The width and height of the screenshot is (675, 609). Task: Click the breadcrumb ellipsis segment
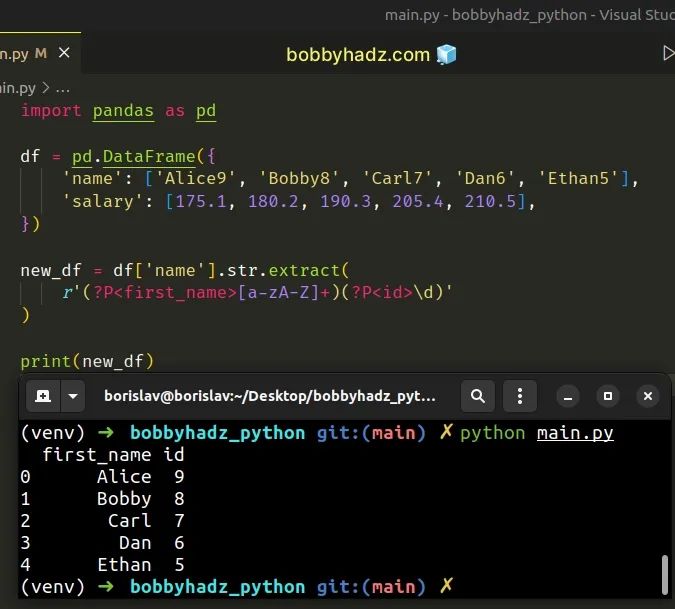[x=63, y=89]
